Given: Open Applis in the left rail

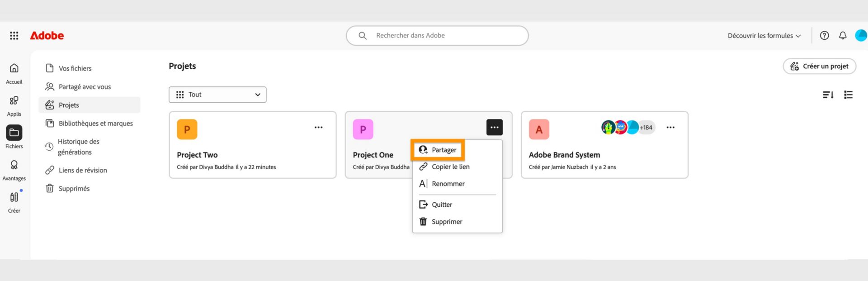Looking at the screenshot, I should point(14,106).
